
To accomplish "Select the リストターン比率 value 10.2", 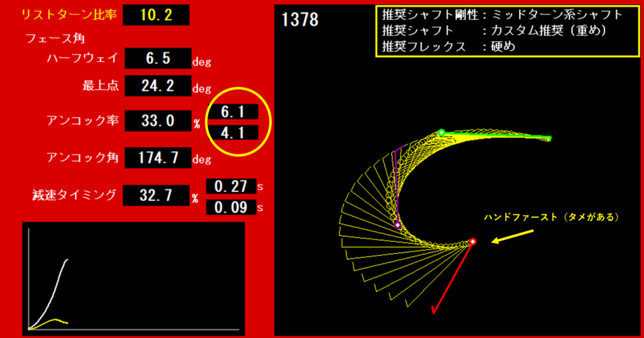I will point(156,15).
